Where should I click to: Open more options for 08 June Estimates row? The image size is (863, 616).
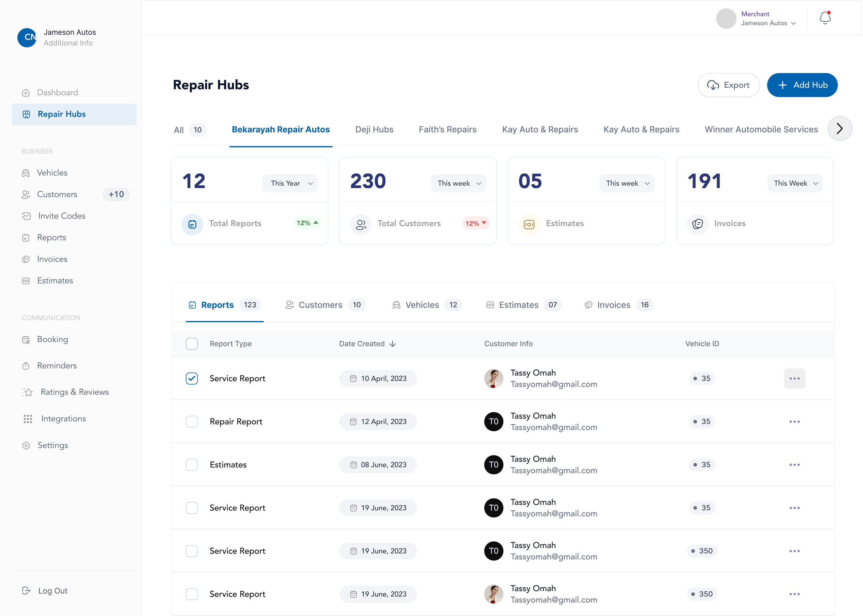[794, 465]
